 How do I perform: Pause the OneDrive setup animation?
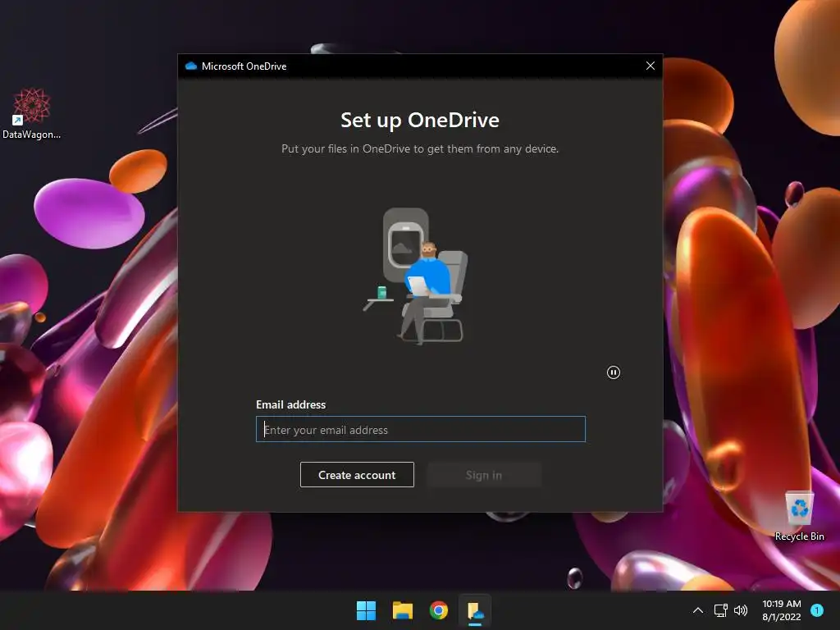coord(614,372)
